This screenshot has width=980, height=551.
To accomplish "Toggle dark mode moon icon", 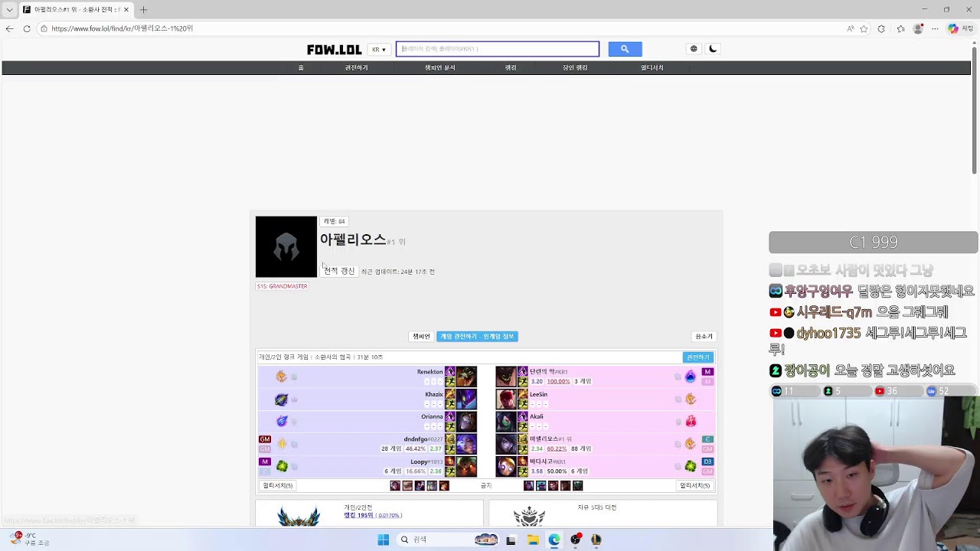I will coord(713,49).
